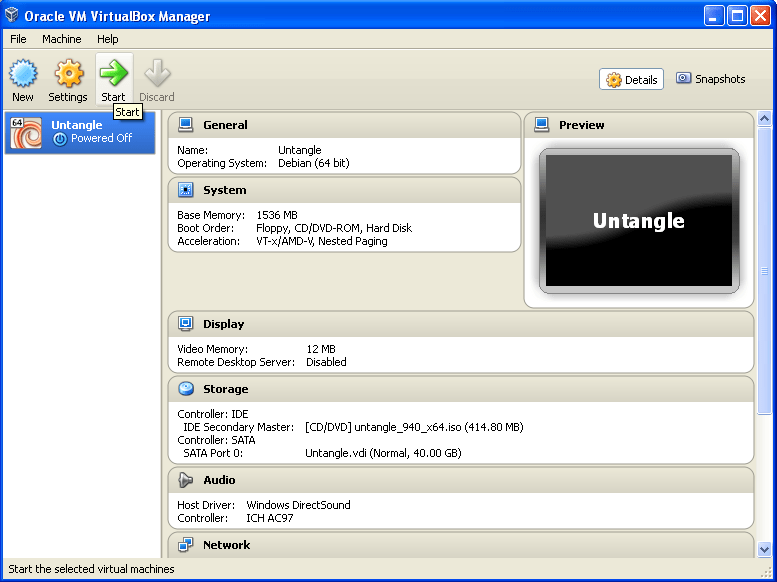Image resolution: width=777 pixels, height=582 pixels.
Task: Click the Name value Untangle in General
Action: [x=299, y=150]
